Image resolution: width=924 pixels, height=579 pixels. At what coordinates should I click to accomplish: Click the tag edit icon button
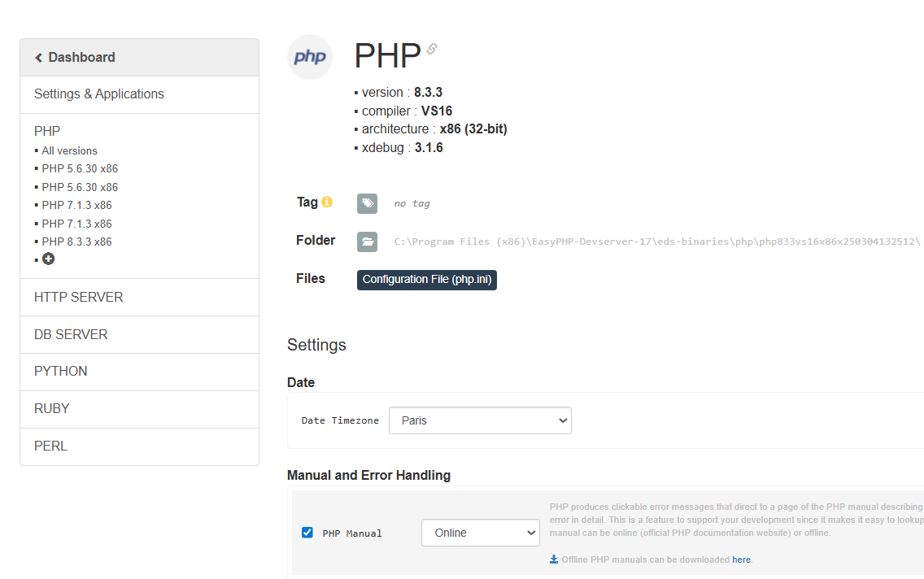point(367,204)
